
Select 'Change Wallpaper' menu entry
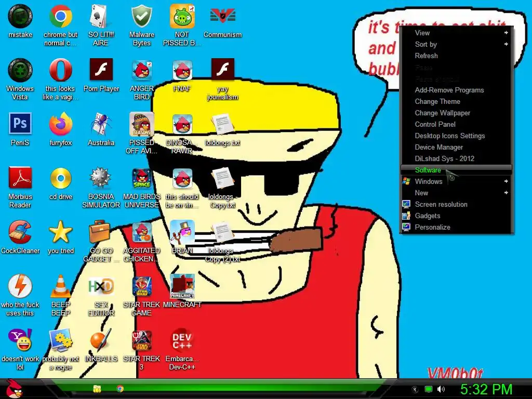pyautogui.click(x=456, y=113)
